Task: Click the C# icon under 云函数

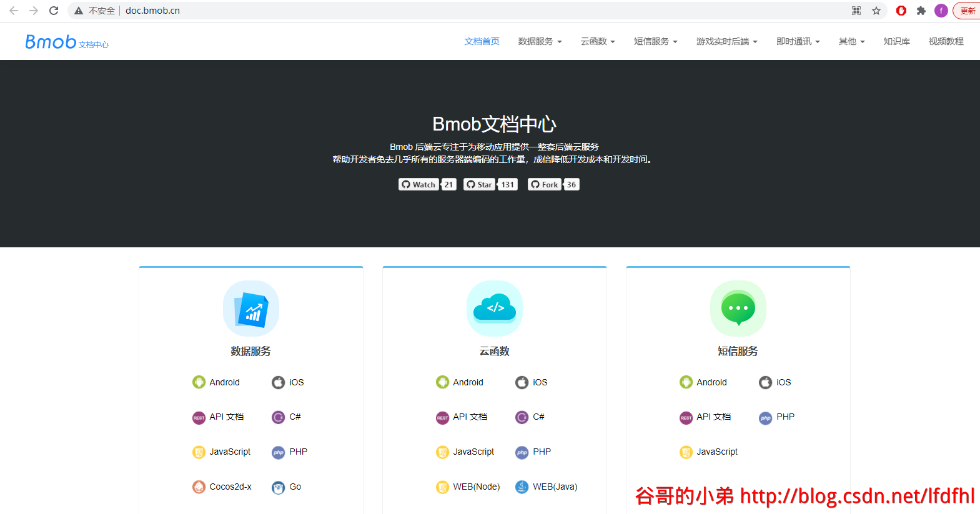Action: coord(522,417)
